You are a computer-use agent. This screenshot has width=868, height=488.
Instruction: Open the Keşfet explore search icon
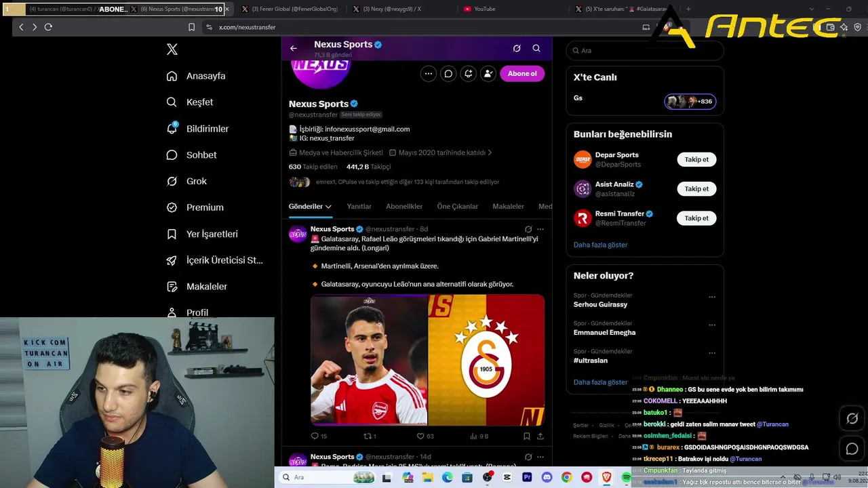coord(172,102)
